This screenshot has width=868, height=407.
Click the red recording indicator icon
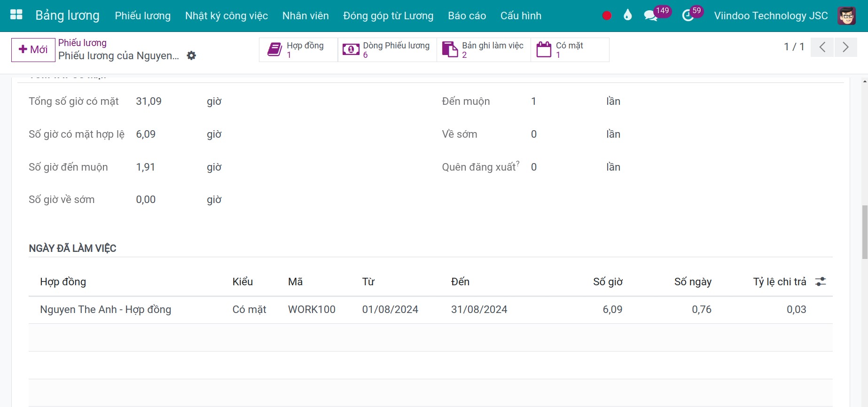click(607, 16)
